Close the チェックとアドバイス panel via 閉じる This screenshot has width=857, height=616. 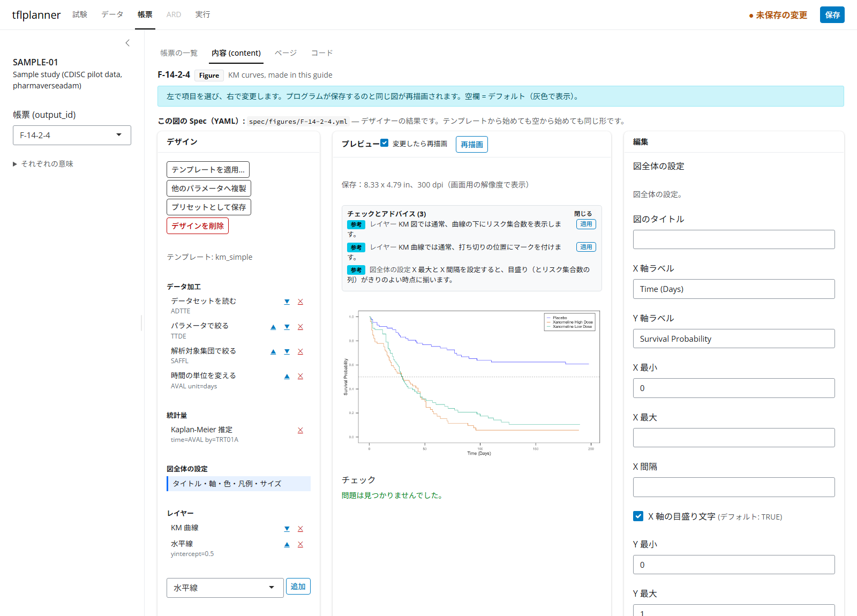tap(583, 214)
